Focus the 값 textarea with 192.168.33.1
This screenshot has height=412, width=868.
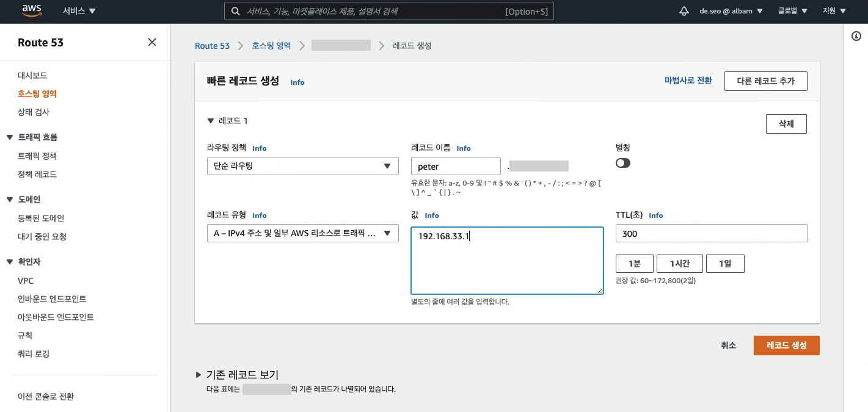pos(507,261)
